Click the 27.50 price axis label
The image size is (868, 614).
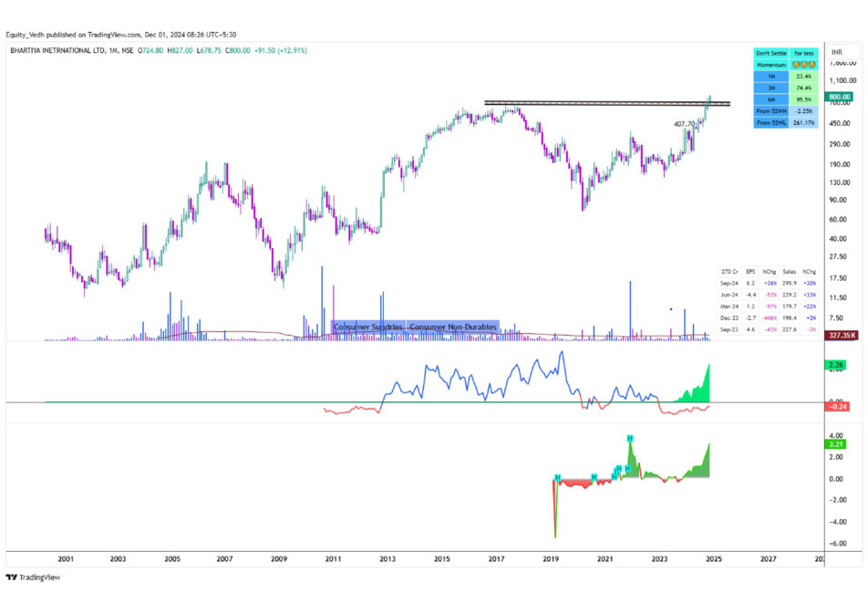(839, 256)
